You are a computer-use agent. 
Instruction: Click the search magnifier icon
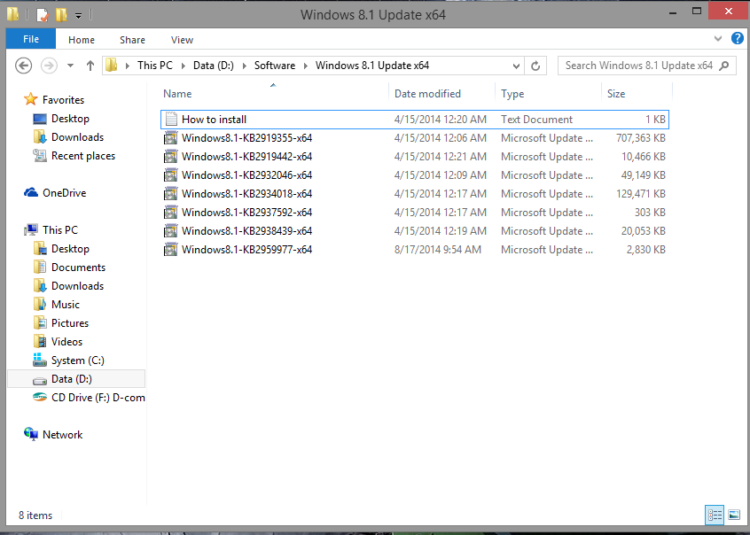point(724,66)
